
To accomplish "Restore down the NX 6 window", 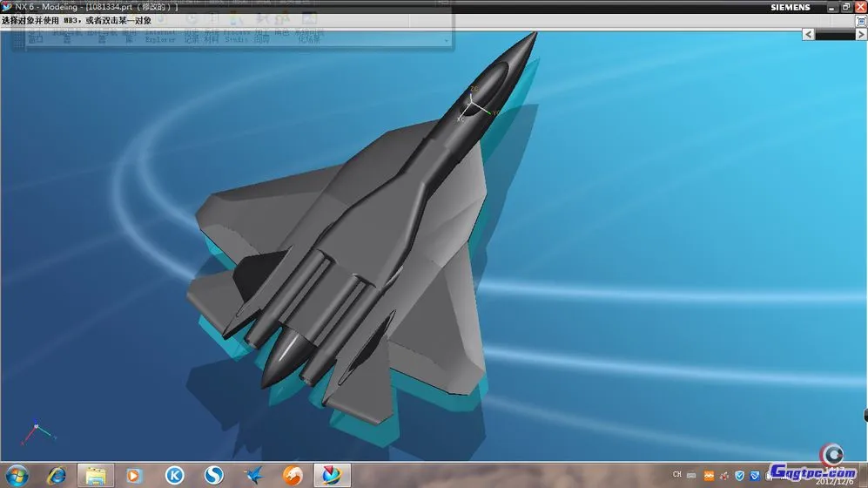I will click(845, 7).
